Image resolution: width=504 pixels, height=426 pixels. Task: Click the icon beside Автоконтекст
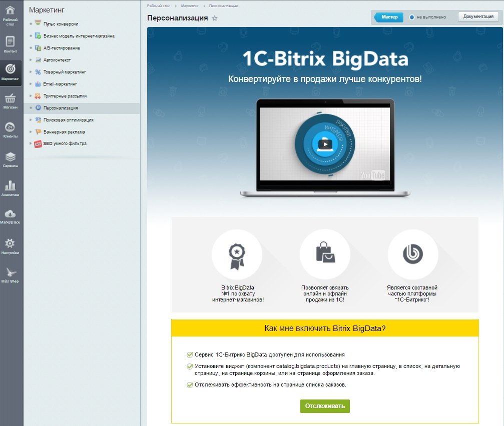tap(38, 59)
